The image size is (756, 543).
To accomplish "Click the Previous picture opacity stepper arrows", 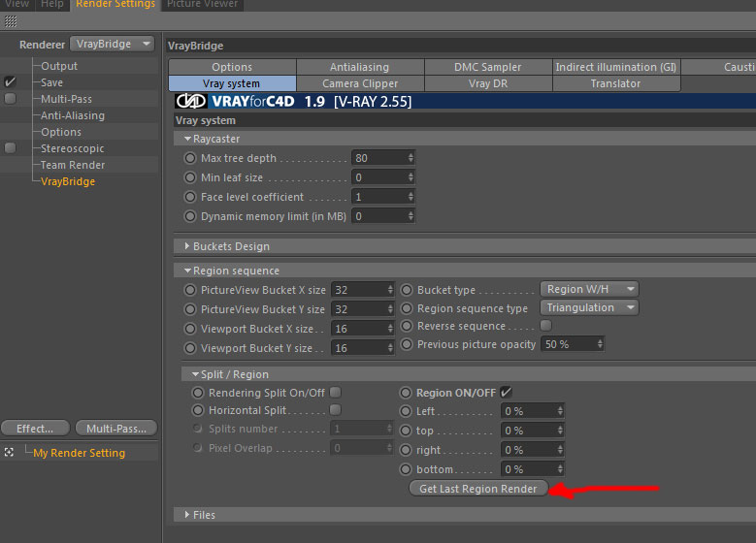I will click(600, 344).
